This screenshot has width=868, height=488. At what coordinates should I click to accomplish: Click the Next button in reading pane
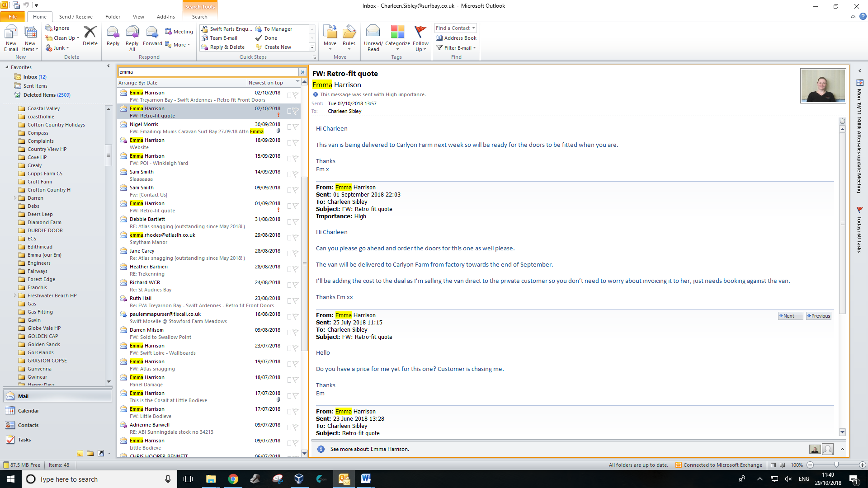pyautogui.click(x=789, y=316)
